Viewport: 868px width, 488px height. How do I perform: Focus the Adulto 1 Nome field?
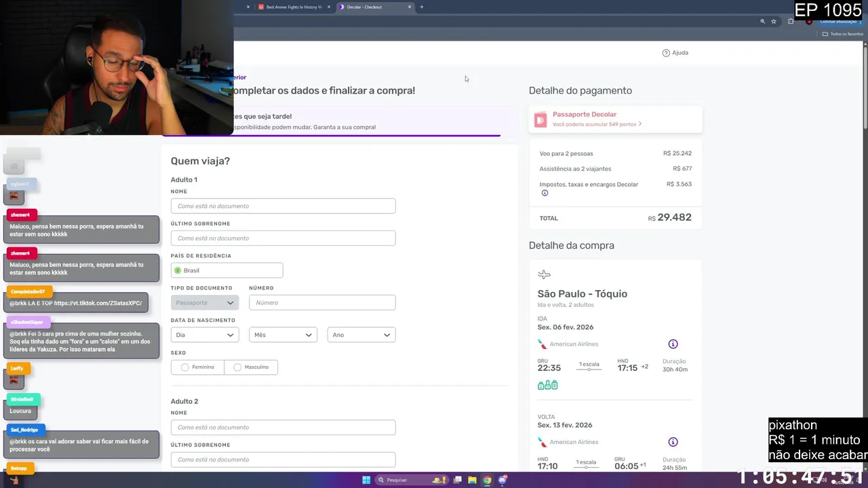[283, 206]
